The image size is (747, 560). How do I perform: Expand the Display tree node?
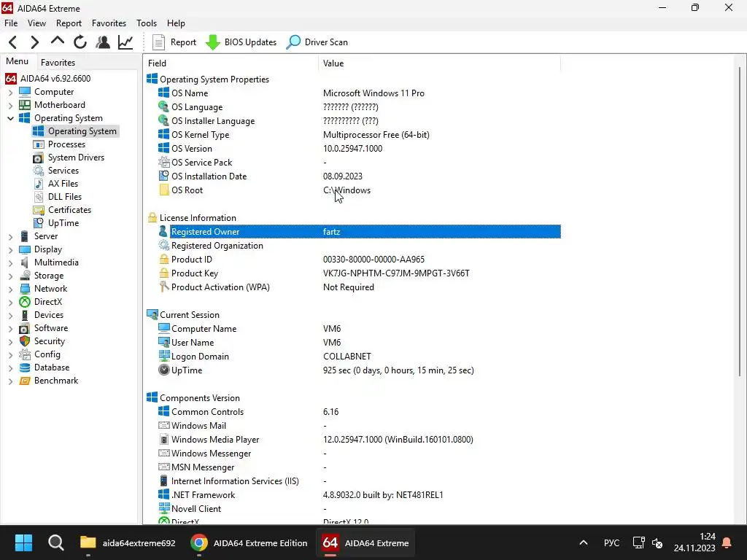pos(10,249)
